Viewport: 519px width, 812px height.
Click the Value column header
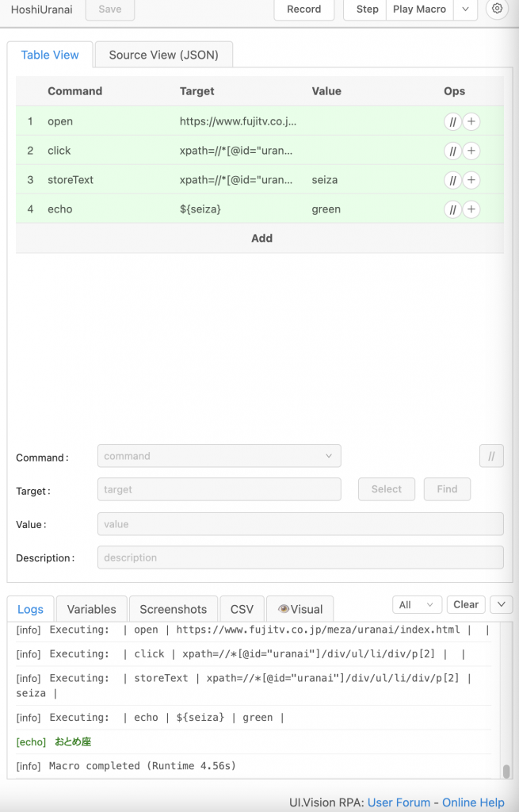tap(326, 91)
